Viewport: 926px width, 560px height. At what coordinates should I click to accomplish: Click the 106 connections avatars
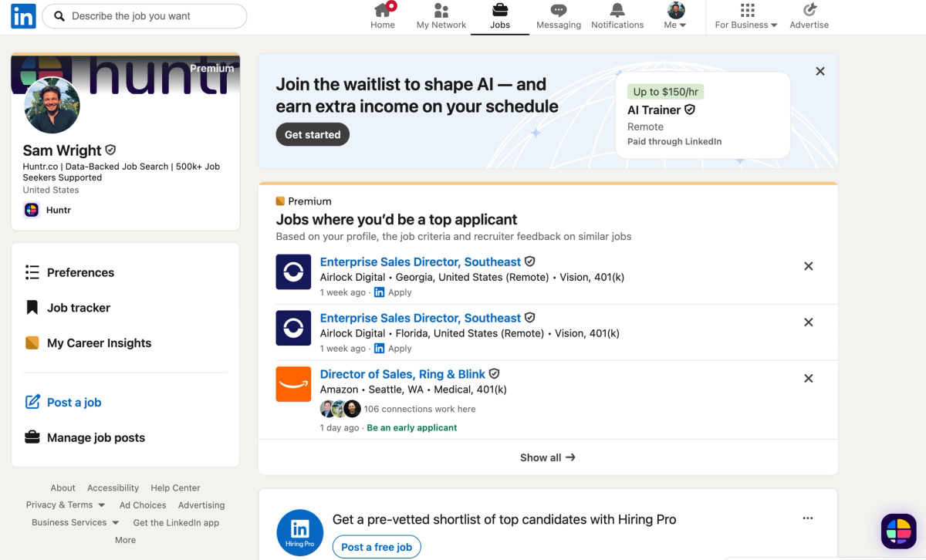tap(340, 409)
